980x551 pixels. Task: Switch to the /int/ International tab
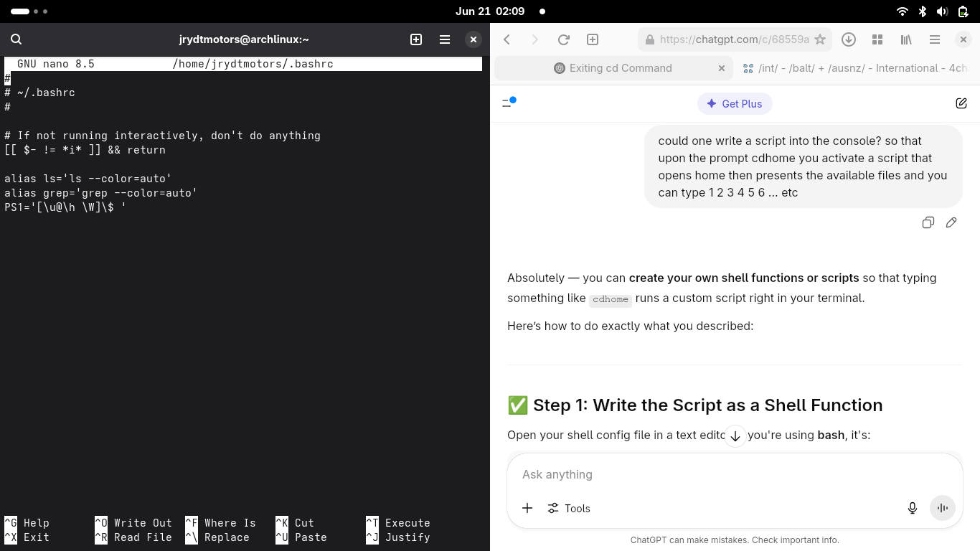tap(855, 68)
